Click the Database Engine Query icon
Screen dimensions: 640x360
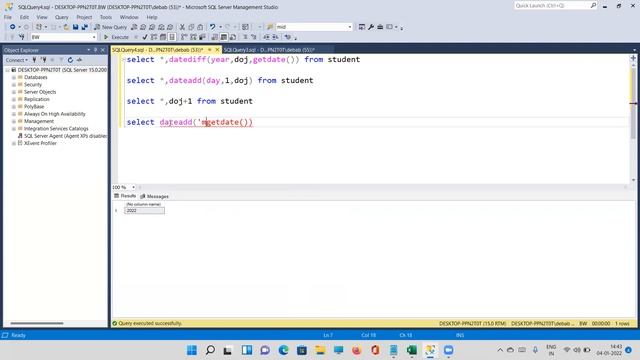pos(134,27)
